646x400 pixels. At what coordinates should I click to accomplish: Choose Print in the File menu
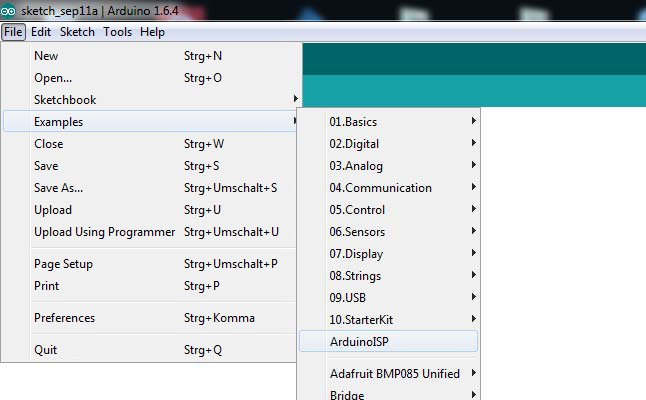(150, 286)
